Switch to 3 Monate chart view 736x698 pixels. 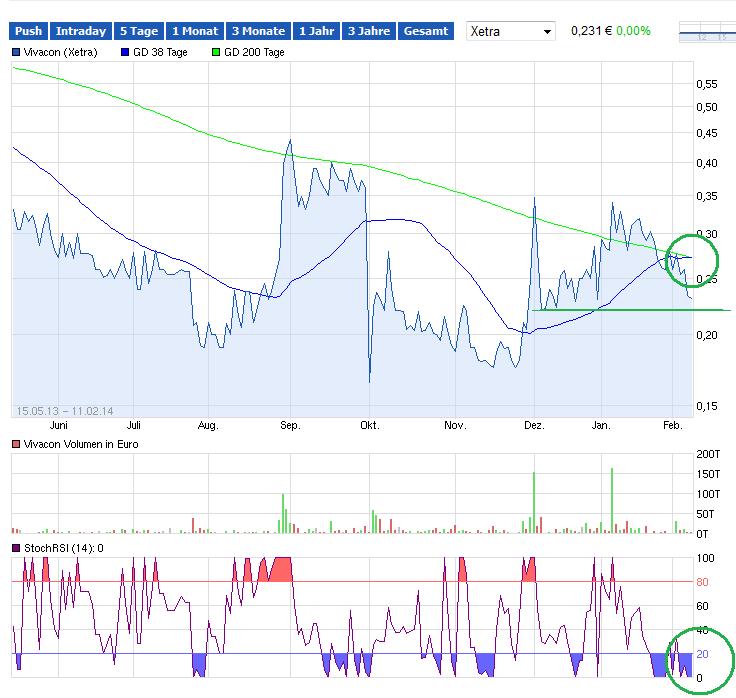258,31
